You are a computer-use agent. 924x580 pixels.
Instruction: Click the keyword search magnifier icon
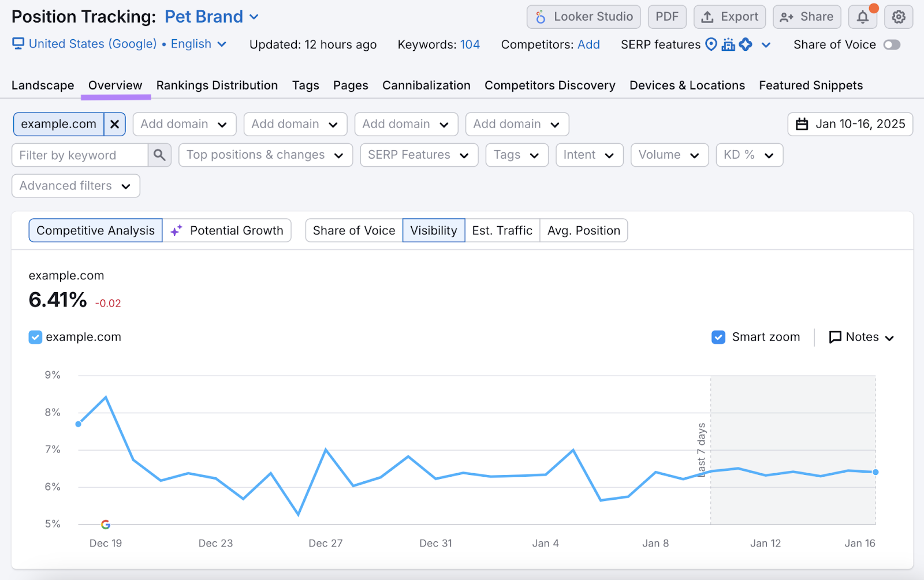point(160,155)
